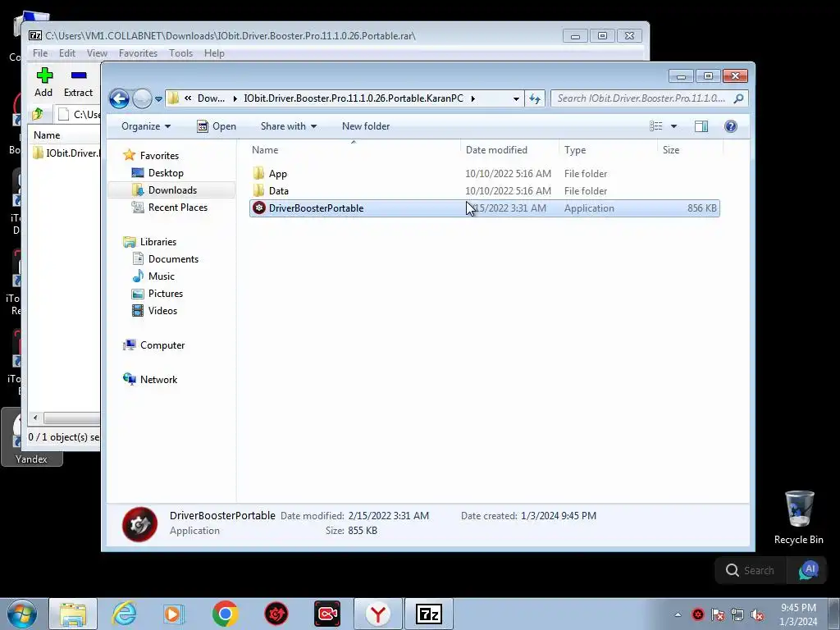The height and width of the screenshot is (630, 840).
Task: Open Yandex browser taskbar icon
Action: pyautogui.click(x=378, y=614)
